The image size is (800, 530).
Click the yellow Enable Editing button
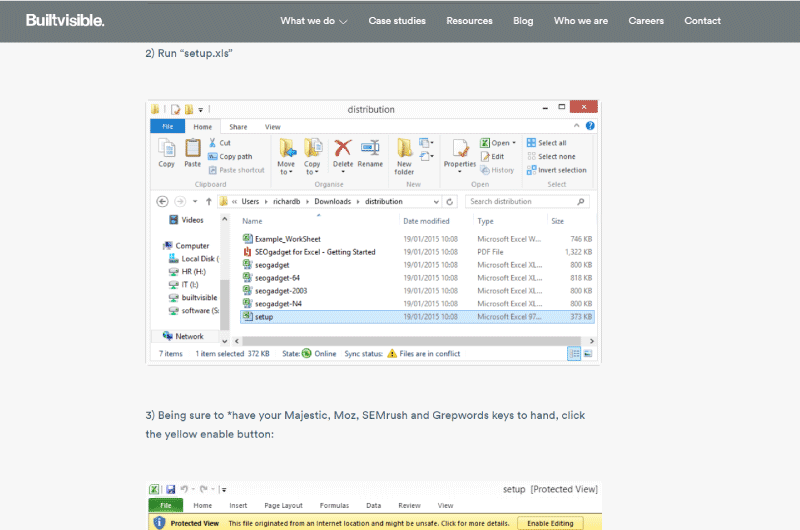click(550, 523)
